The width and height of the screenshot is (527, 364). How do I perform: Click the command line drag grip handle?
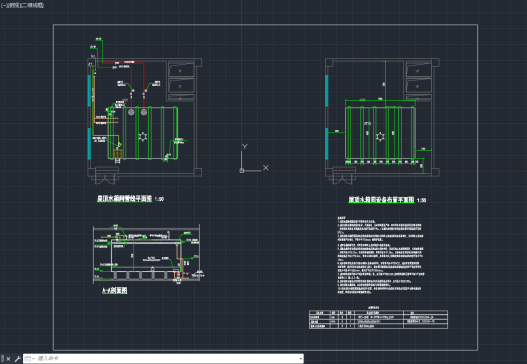click(x=2, y=359)
